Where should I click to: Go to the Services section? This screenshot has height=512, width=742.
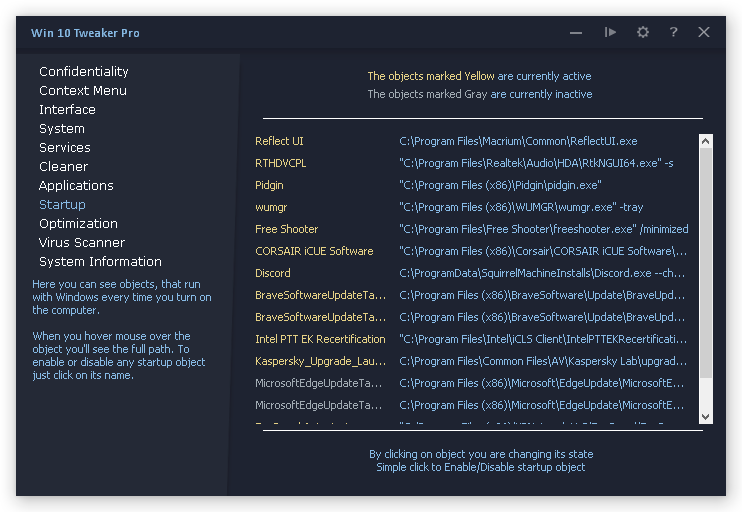[x=65, y=147]
